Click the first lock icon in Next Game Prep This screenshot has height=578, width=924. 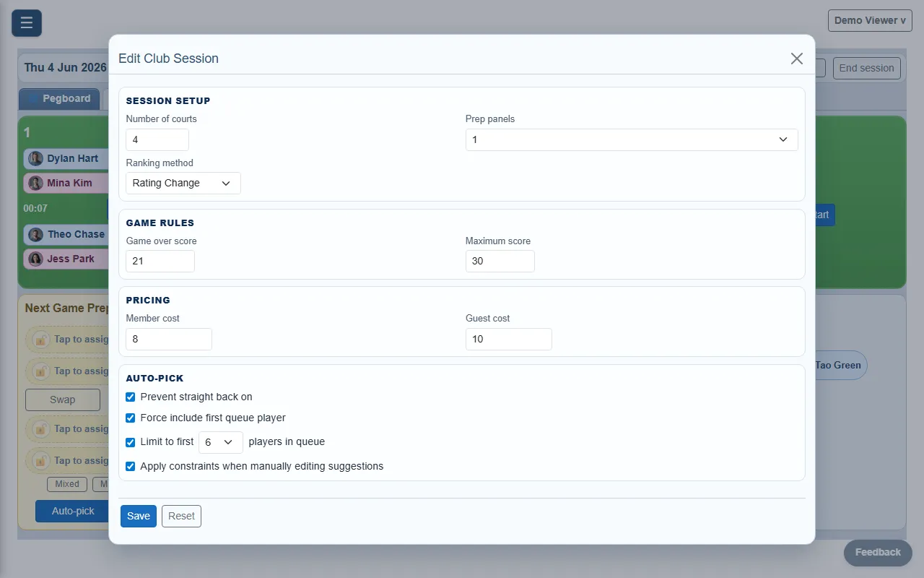pyautogui.click(x=41, y=340)
